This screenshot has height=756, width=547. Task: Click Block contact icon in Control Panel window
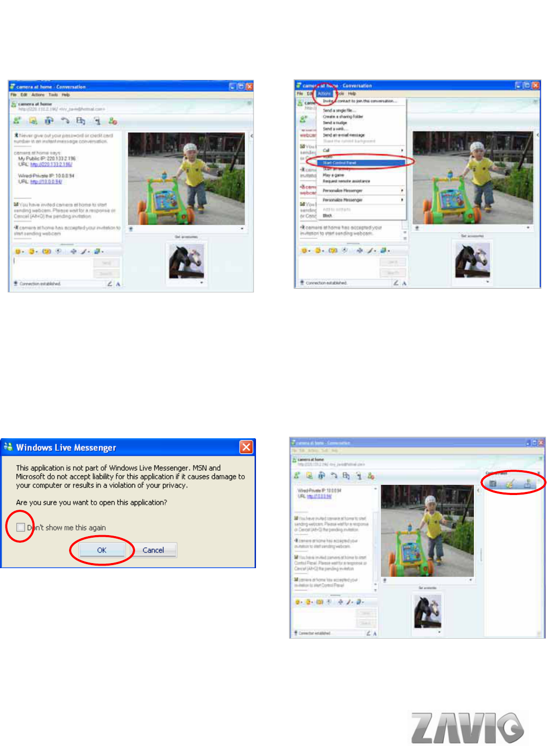(371, 476)
